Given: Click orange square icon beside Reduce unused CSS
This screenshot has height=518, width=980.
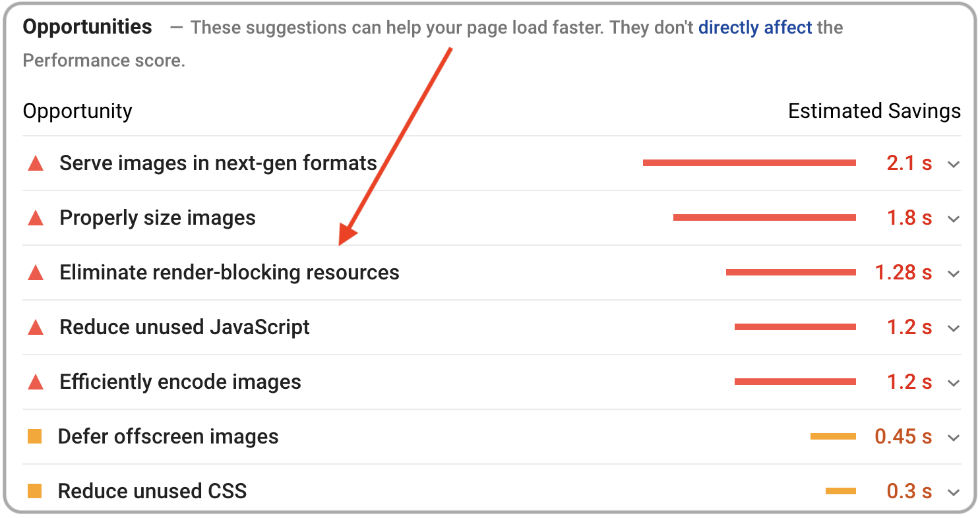Looking at the screenshot, I should pos(35,491).
